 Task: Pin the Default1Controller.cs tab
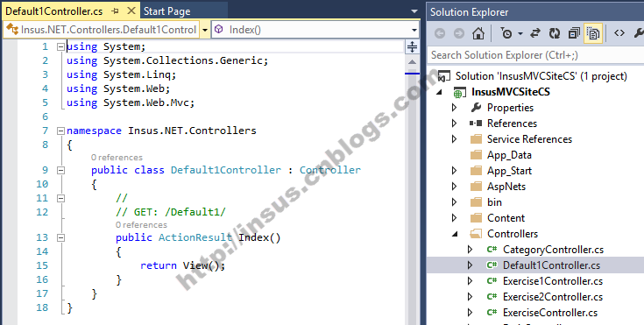pos(116,11)
